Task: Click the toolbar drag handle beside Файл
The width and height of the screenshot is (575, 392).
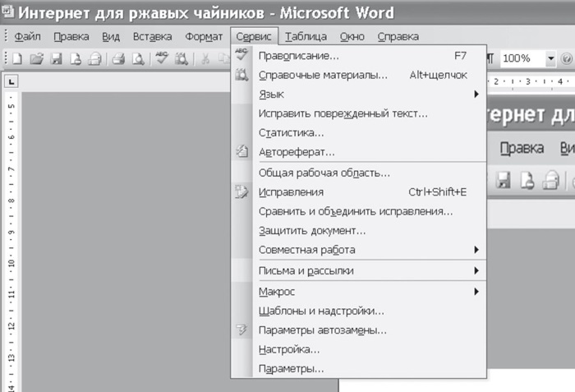Action: (x=6, y=37)
